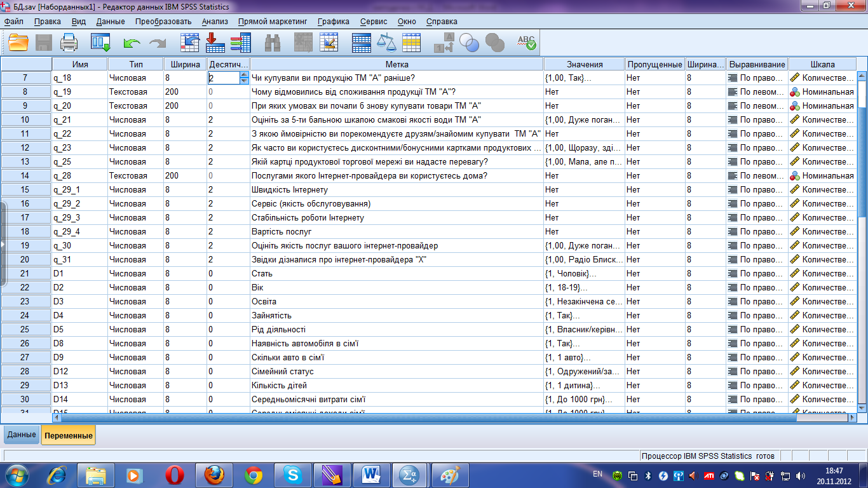
Task: Click the Значения column header
Action: click(585, 64)
